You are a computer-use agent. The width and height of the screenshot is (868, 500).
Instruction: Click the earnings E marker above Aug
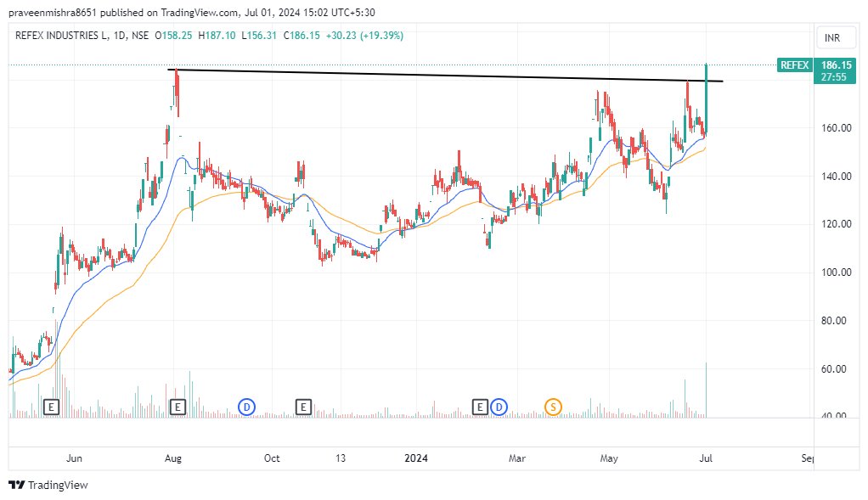coord(178,407)
